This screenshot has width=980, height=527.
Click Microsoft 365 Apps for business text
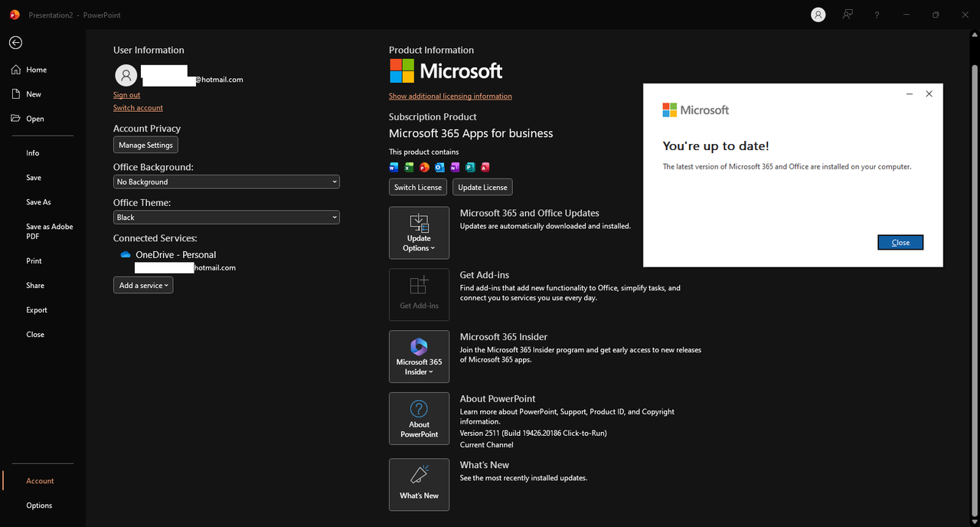(471, 133)
